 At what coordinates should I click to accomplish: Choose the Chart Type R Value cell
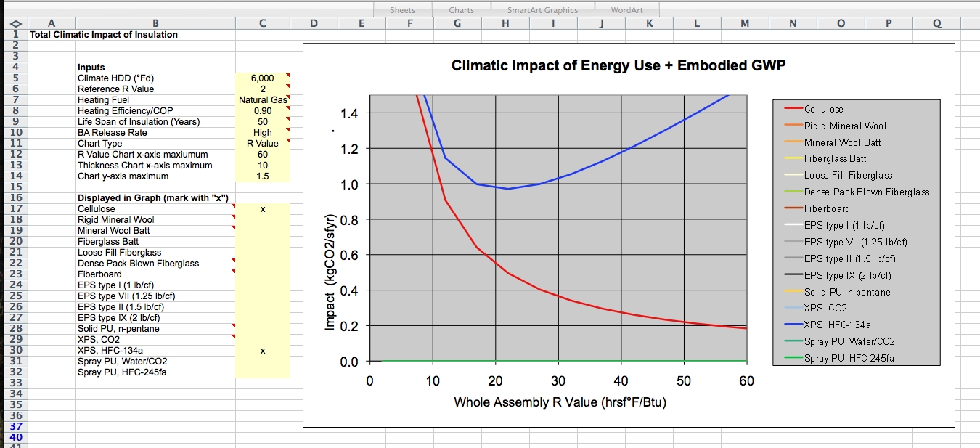pyautogui.click(x=263, y=144)
